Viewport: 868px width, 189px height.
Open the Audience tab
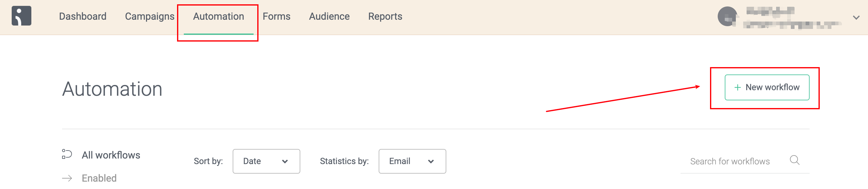(329, 16)
